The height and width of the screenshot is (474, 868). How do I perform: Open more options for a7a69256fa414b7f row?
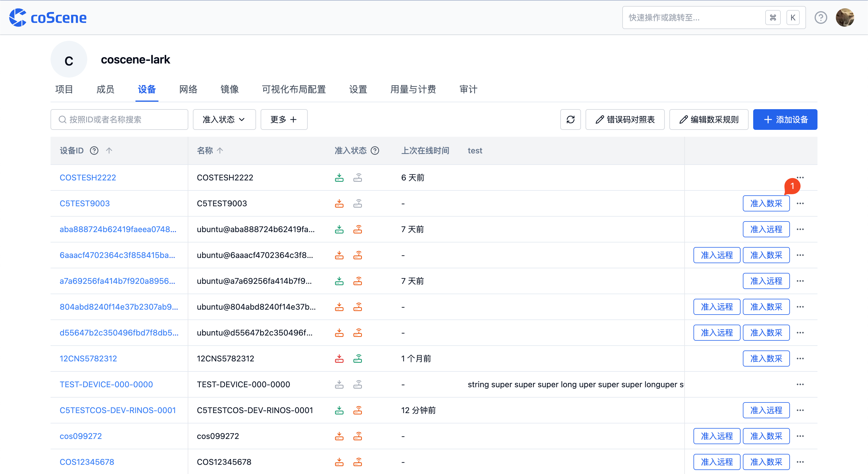click(800, 281)
